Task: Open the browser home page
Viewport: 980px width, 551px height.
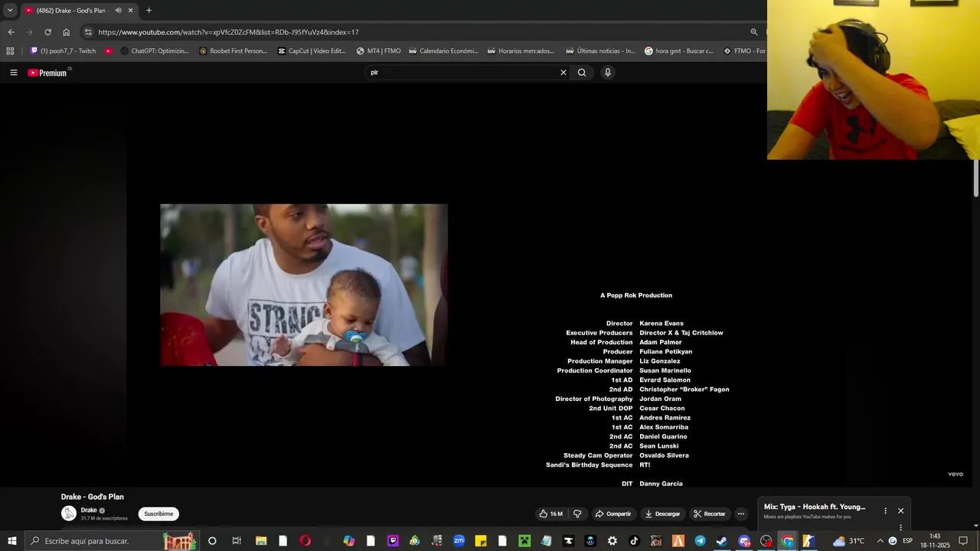Action: coord(67,32)
